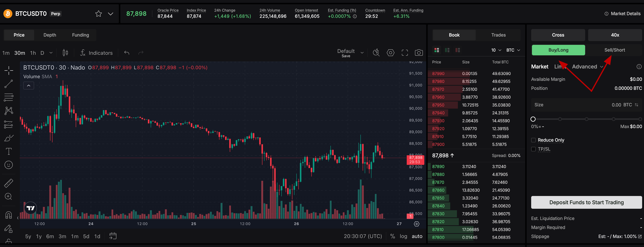The height and width of the screenshot is (247, 644).
Task: Open the emoji/icons drawing tool
Action: coord(9,165)
